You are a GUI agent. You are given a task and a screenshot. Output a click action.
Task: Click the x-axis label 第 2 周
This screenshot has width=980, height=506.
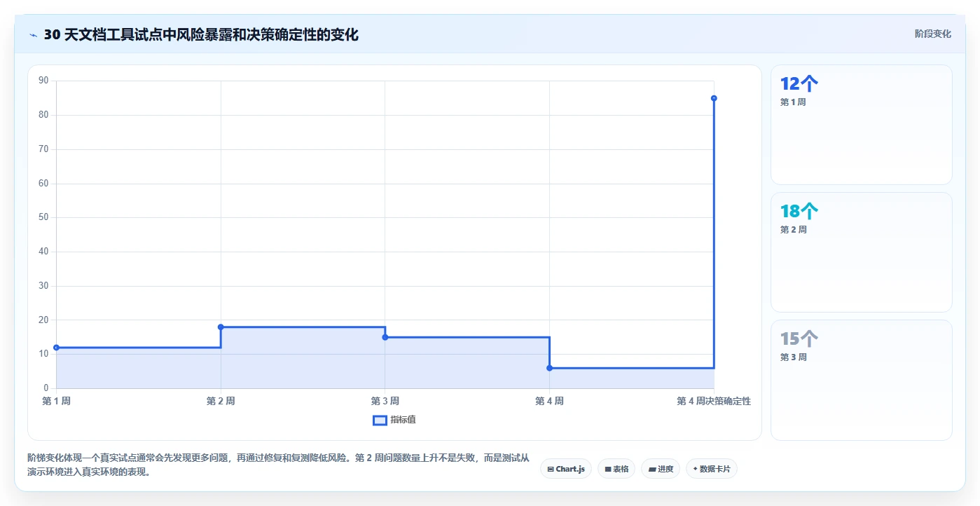point(221,401)
